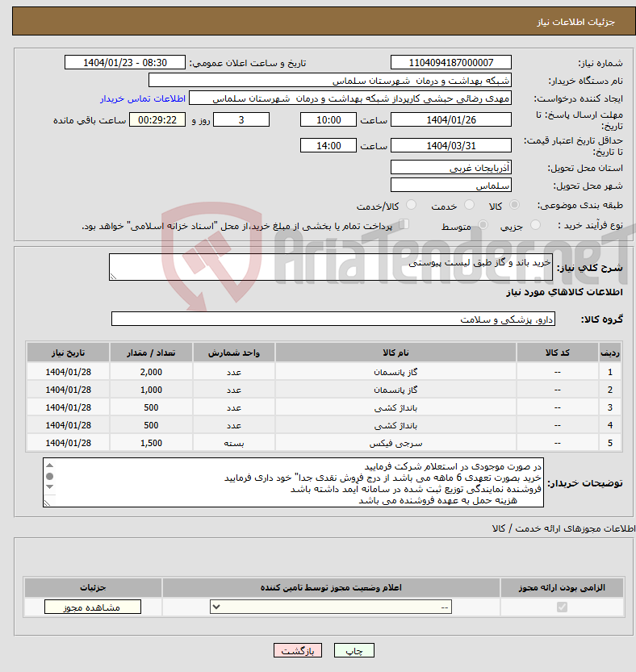636x672 pixels.
Task: Click the تعداد / مقدار column header
Action: [151, 353]
